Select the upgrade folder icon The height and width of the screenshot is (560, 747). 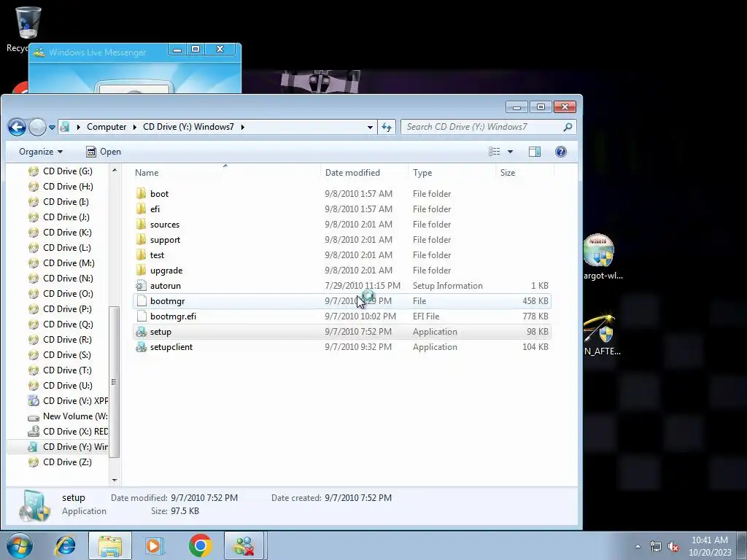[141, 270]
